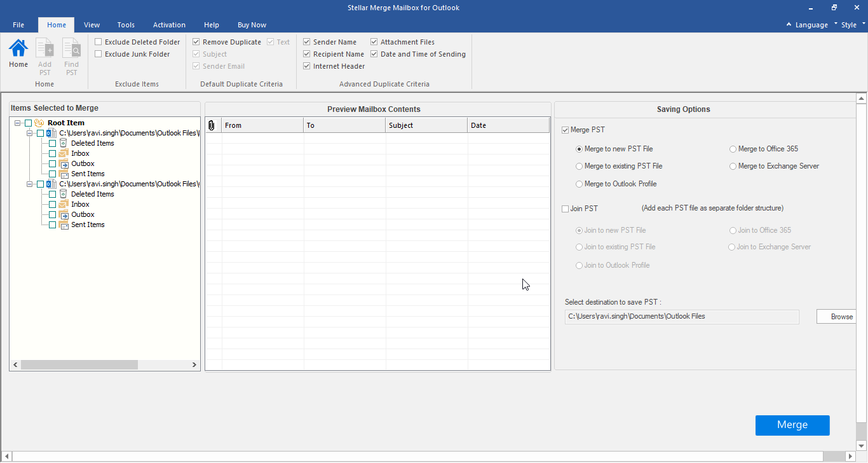Viewport: 868px width, 463px height.
Task: Click the Find PST icon
Action: pyautogui.click(x=71, y=48)
